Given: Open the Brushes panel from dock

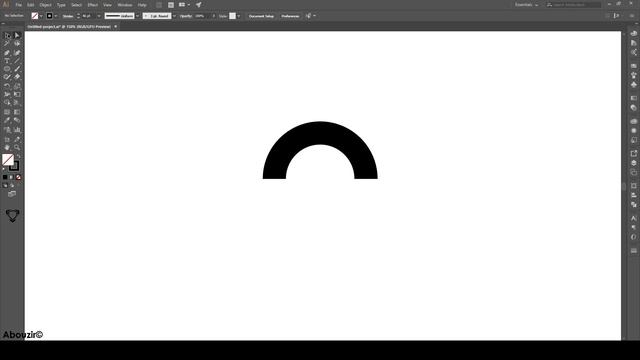Looking at the screenshot, I should [633, 75].
